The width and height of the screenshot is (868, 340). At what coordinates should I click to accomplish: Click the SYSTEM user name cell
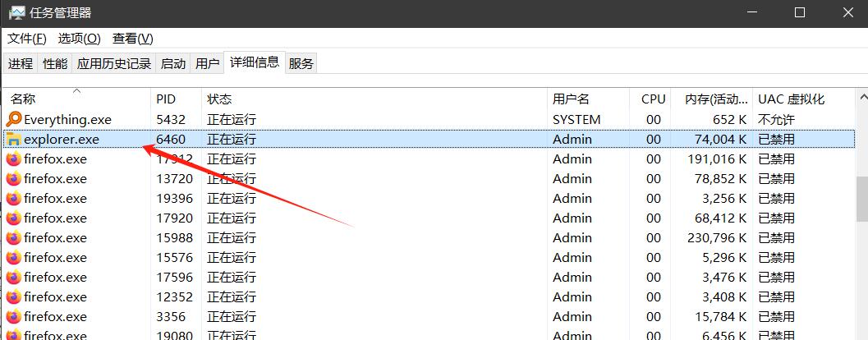coord(576,120)
